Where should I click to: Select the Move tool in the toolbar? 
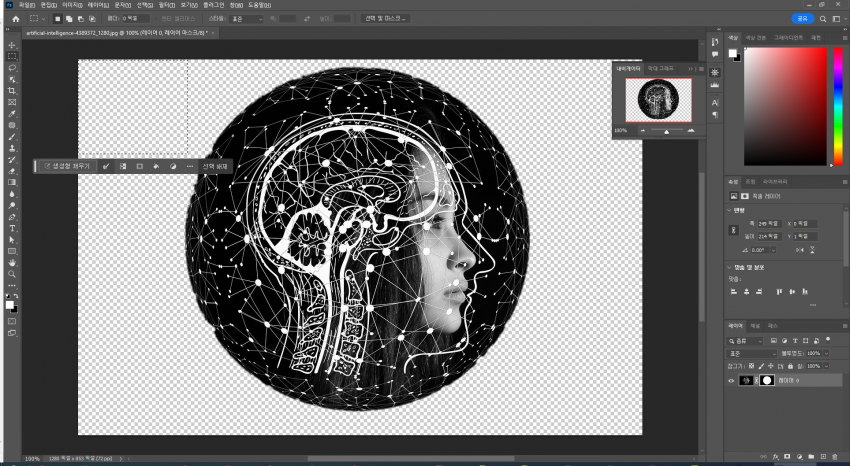(x=12, y=45)
